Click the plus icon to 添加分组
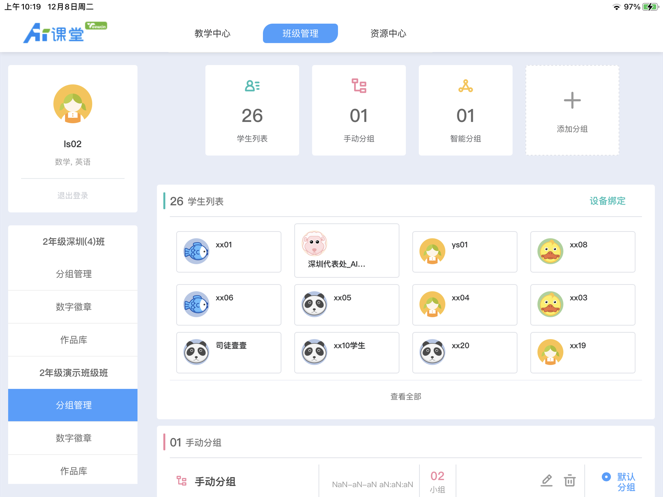This screenshot has width=663, height=497. point(572,101)
